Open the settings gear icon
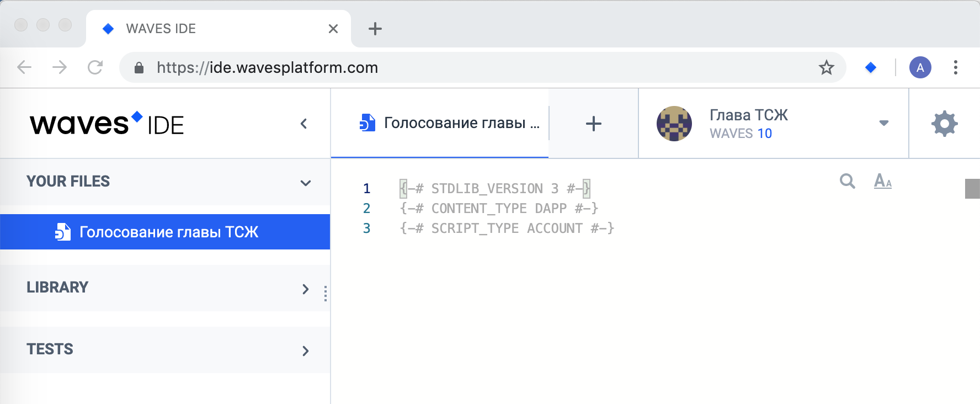The image size is (980, 404). [944, 124]
